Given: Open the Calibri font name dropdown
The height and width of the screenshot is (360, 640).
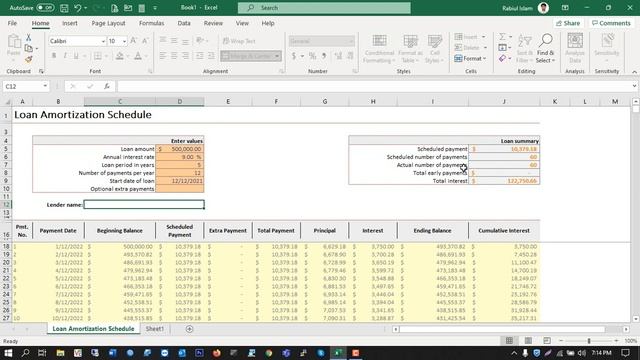Looking at the screenshot, I should [x=103, y=41].
